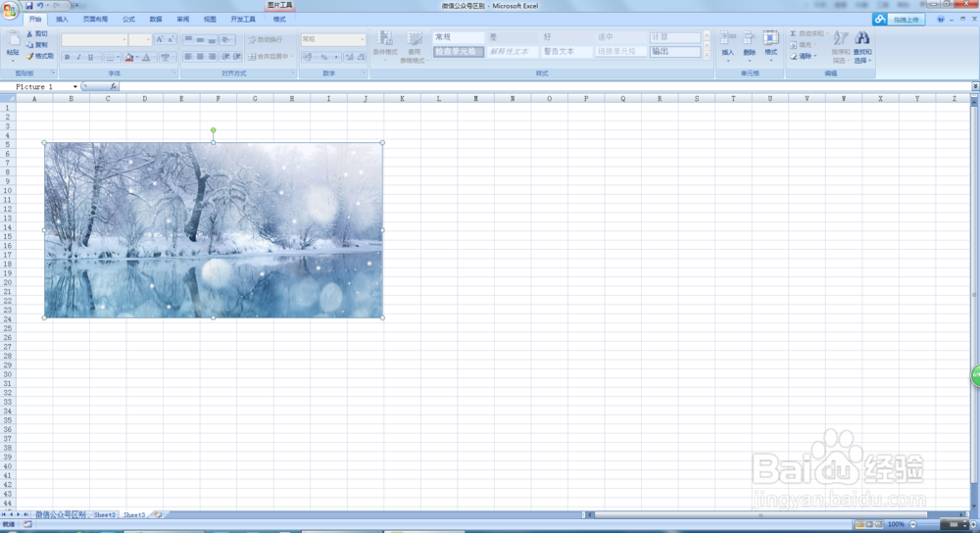Expand the formula bar
The image size is (980, 533).
point(975,86)
